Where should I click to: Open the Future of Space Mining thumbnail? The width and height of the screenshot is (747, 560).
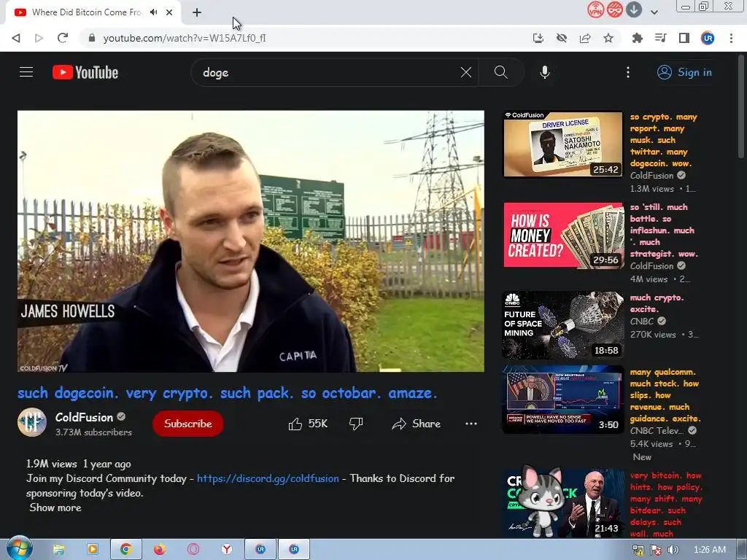pyautogui.click(x=563, y=325)
